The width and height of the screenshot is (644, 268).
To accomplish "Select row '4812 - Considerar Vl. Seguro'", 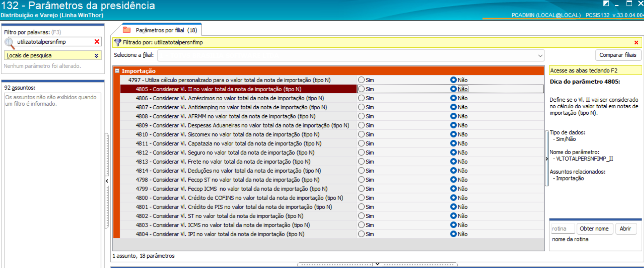I will (x=238, y=152).
